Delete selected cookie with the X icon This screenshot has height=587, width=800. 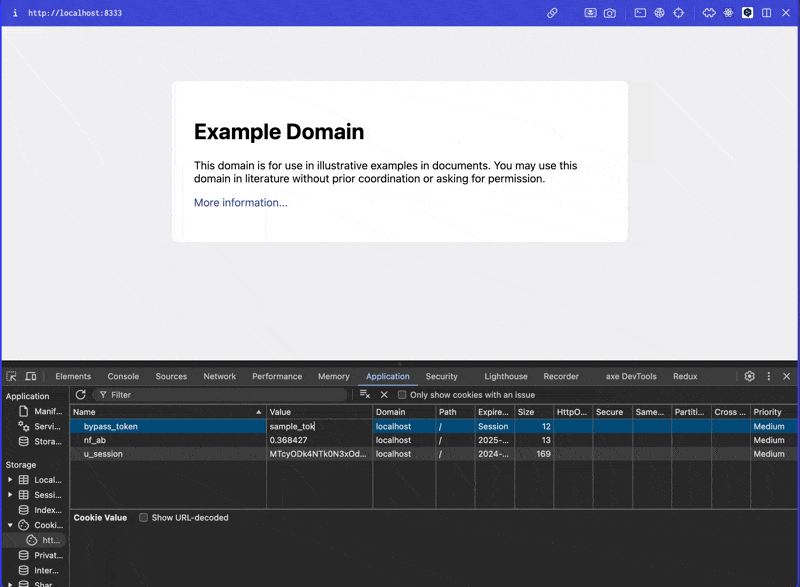point(384,395)
